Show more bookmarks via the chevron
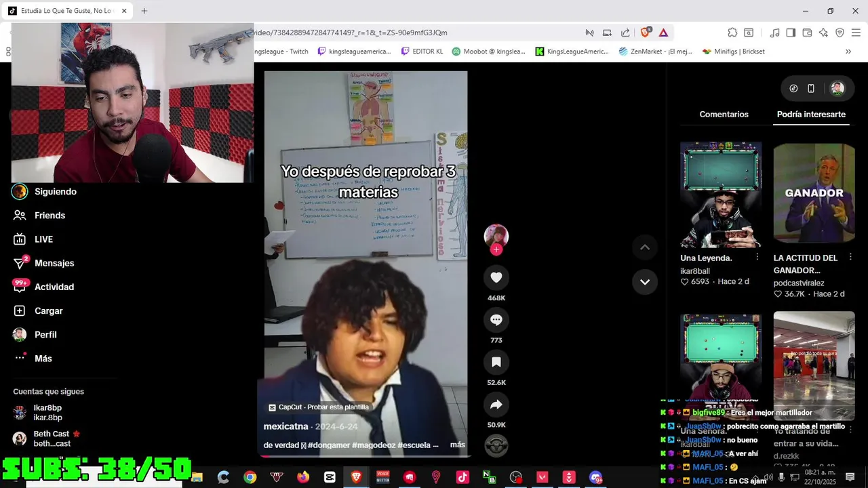This screenshot has width=868, height=488. pos(848,52)
